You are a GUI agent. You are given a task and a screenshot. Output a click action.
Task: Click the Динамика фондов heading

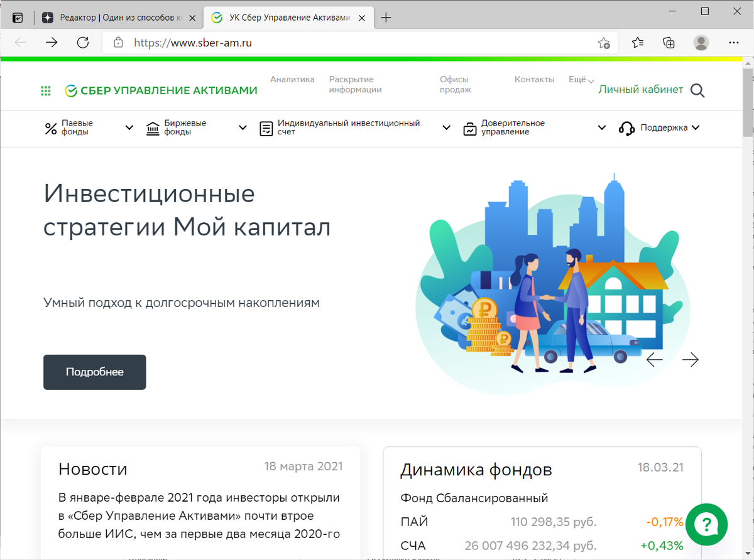click(x=476, y=470)
